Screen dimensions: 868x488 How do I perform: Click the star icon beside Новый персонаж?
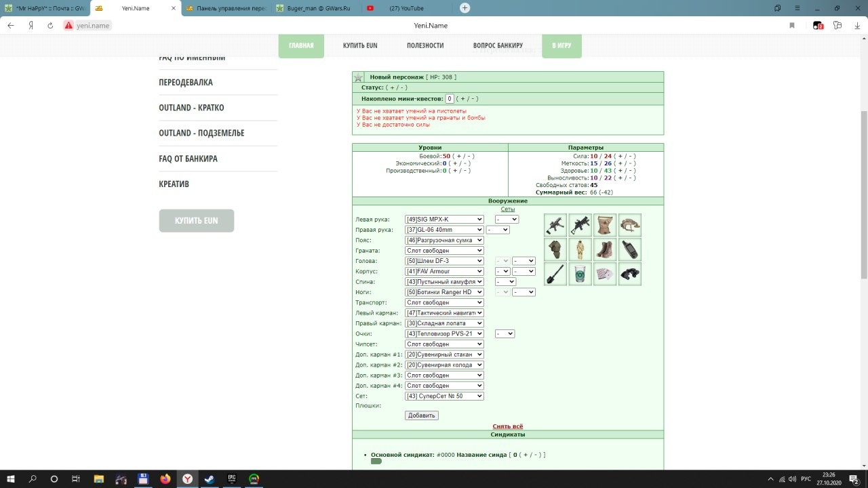coord(359,77)
